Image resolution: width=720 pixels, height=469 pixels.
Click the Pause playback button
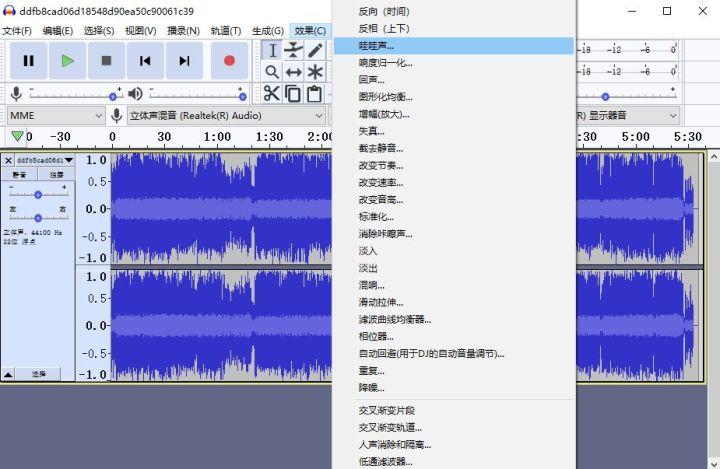point(28,61)
